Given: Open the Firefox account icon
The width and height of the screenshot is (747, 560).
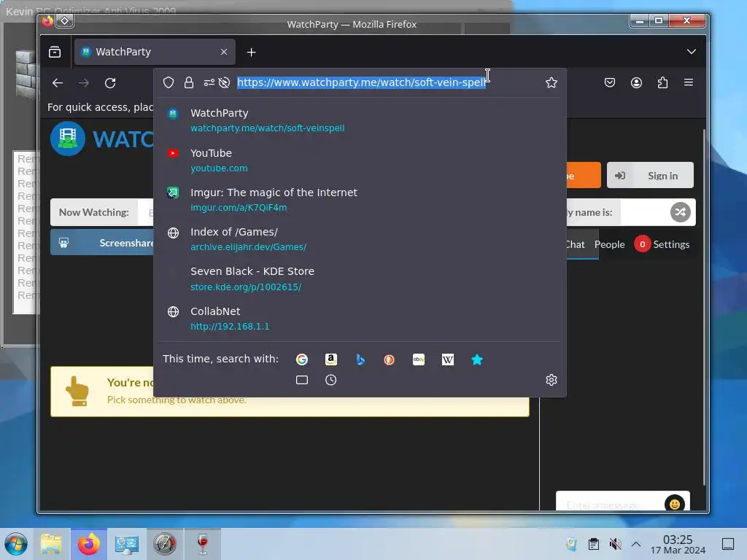Looking at the screenshot, I should coord(636,82).
